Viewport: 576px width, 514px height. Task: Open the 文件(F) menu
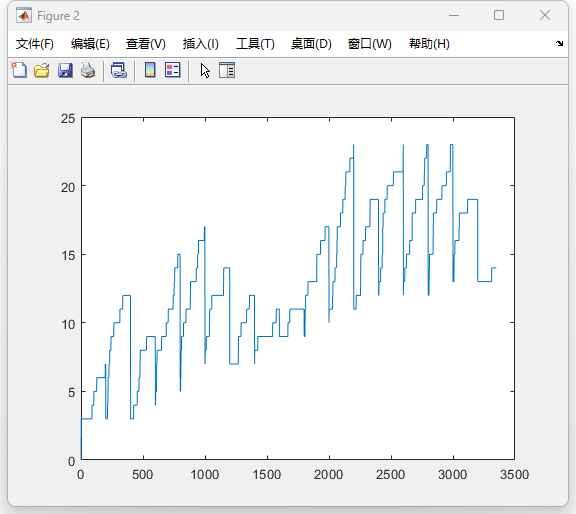(x=35, y=44)
